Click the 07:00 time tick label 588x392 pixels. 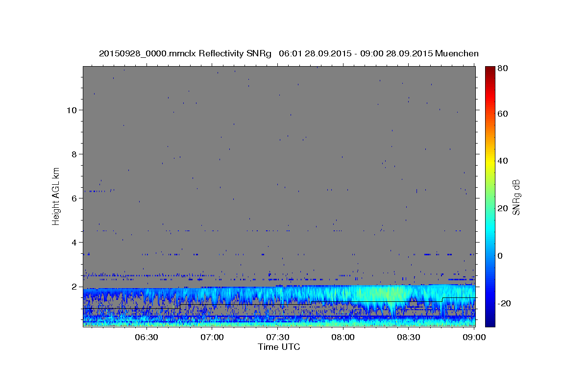[213, 337]
